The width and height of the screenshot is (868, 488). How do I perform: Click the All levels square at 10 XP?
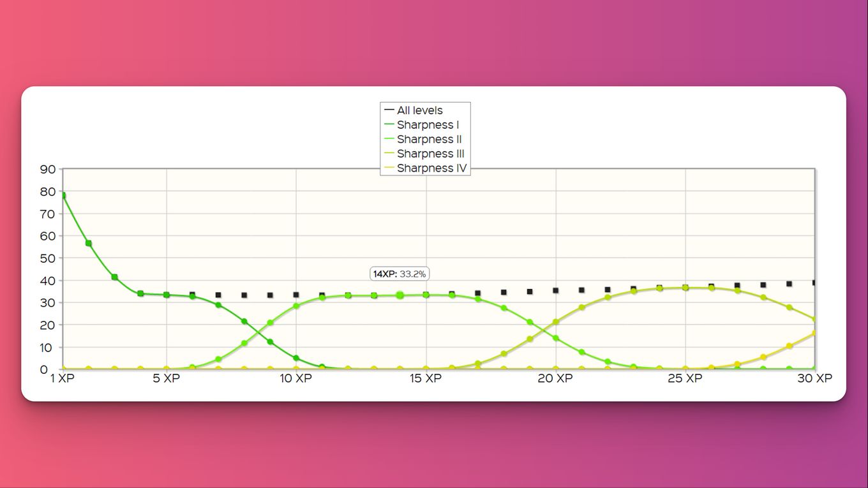coord(296,295)
